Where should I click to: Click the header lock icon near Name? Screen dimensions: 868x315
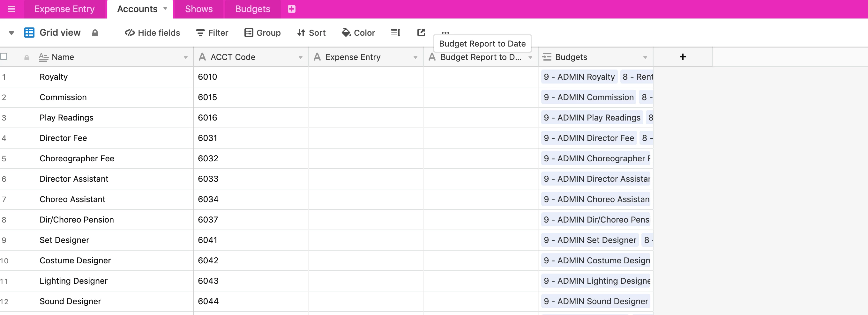(x=26, y=57)
